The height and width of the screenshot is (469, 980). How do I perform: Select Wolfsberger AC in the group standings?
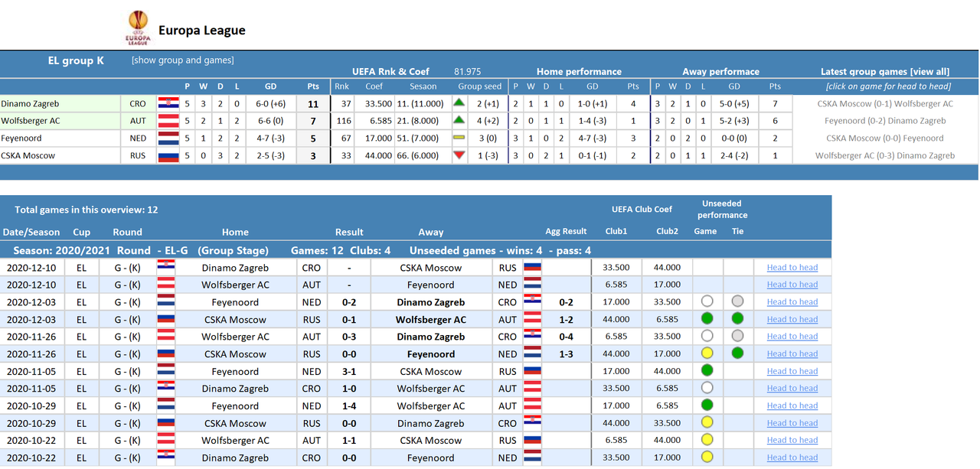point(31,121)
